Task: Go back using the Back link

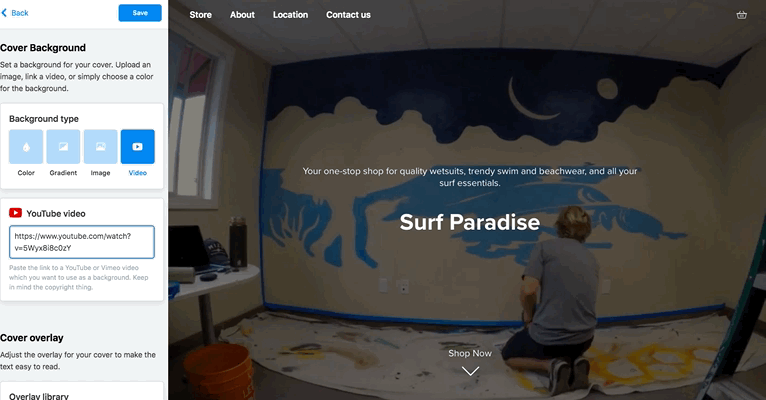Action: click(15, 13)
